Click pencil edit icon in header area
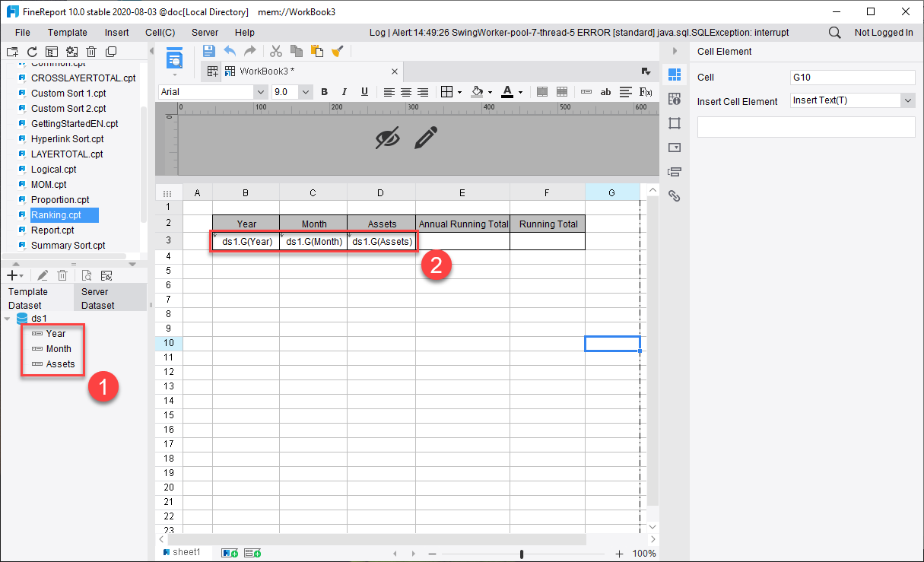924x562 pixels. (x=427, y=138)
